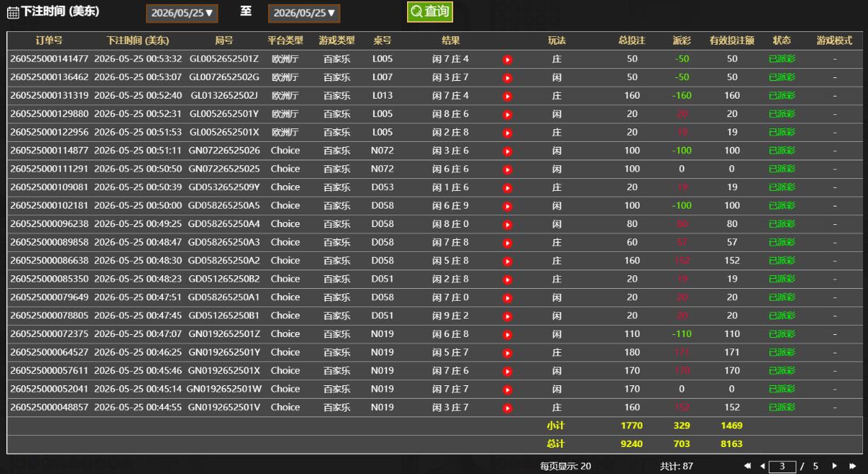
Task: Play replay video for order 260525000079649
Action: (507, 299)
